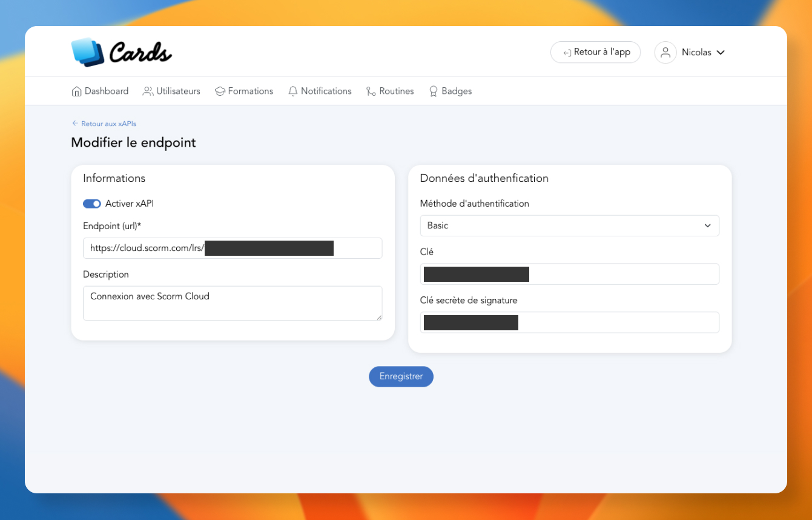Click the Routines branch icon

[x=371, y=92]
